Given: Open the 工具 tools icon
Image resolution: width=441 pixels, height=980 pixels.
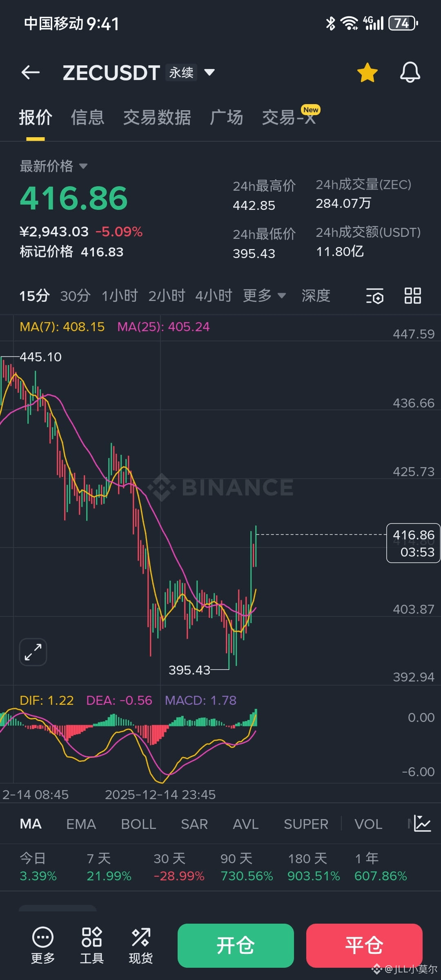Looking at the screenshot, I should click(92, 945).
